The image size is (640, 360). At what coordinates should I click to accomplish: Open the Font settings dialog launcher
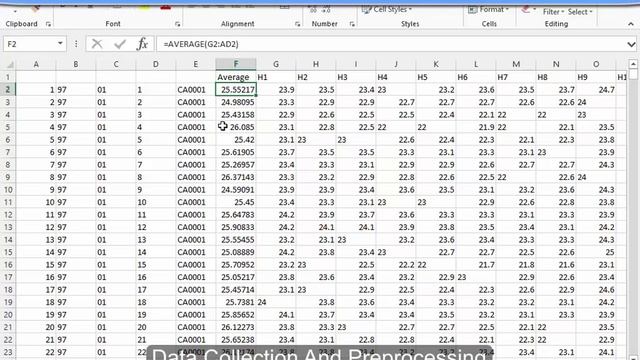tap(177, 24)
